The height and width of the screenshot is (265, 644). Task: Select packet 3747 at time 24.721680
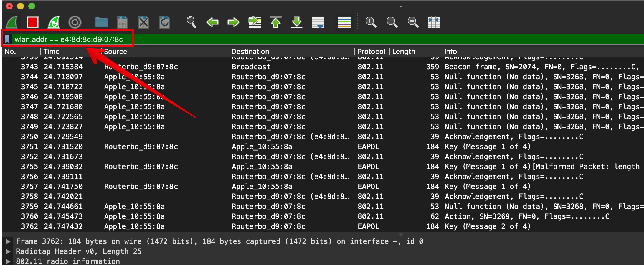323,107
